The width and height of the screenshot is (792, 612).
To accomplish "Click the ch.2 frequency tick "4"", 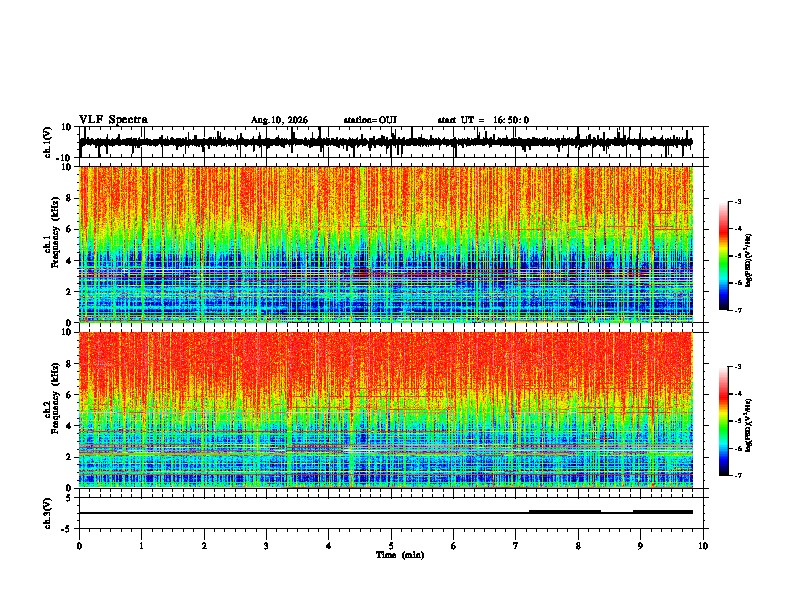I will [70, 426].
